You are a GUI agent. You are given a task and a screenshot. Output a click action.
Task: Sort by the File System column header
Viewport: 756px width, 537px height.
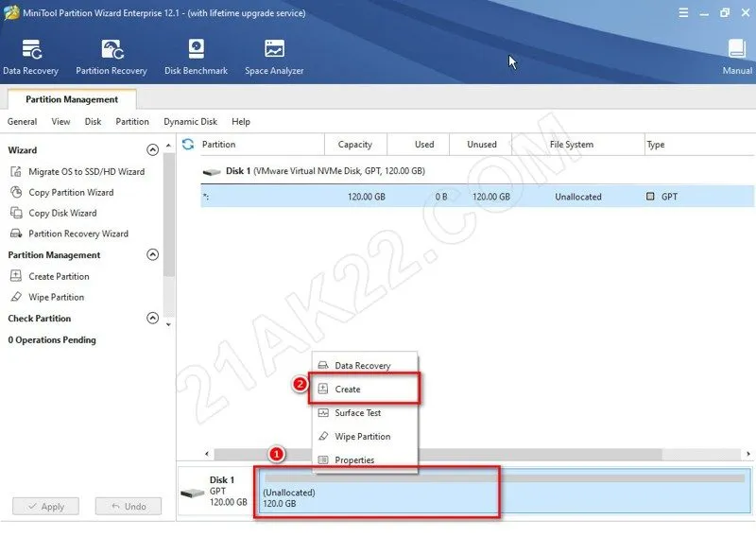point(577,145)
